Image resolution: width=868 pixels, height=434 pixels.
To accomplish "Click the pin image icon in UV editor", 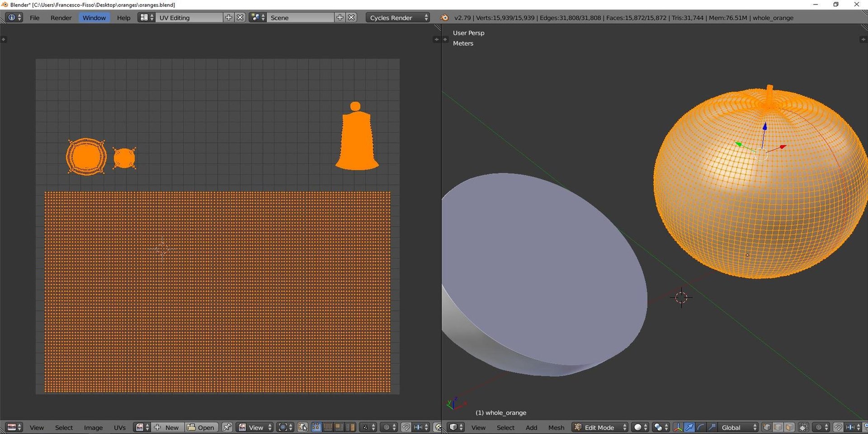I will [x=227, y=427].
